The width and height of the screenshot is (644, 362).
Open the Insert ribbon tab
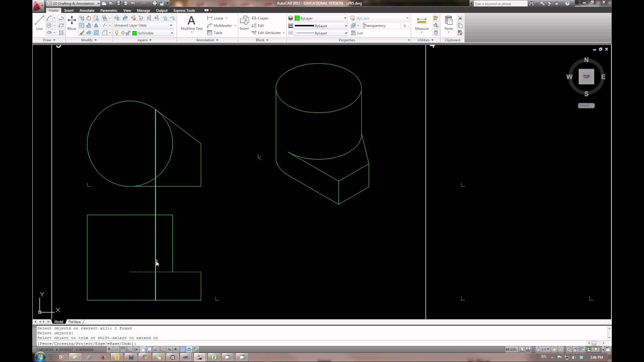pyautogui.click(x=69, y=11)
